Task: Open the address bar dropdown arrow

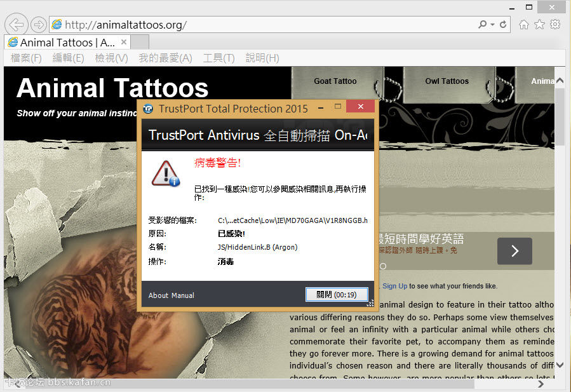Action: [x=492, y=25]
